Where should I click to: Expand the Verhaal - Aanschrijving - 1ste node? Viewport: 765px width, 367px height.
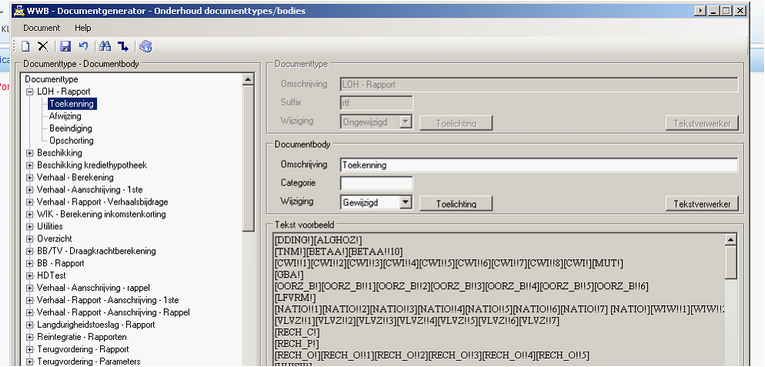[30, 189]
